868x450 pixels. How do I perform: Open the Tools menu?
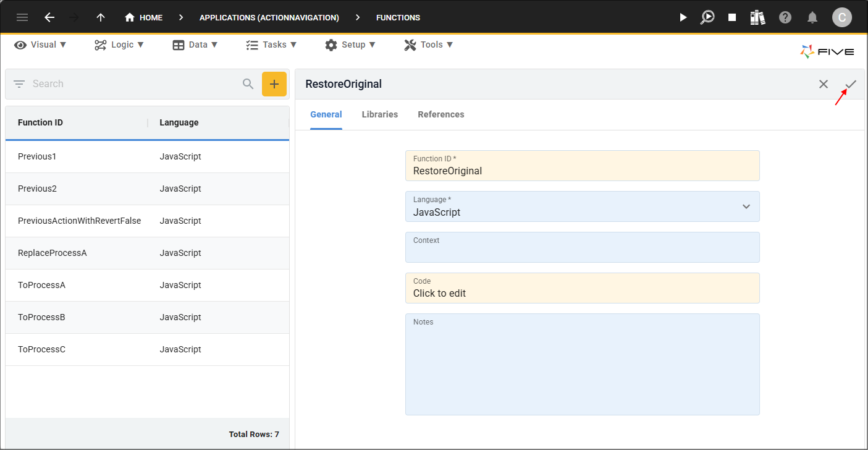[429, 45]
